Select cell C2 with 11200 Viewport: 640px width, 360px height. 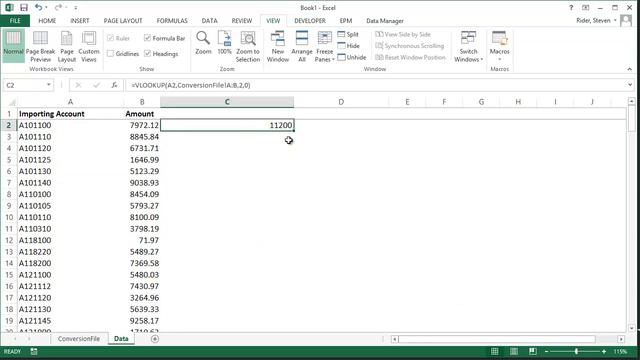(x=227, y=125)
